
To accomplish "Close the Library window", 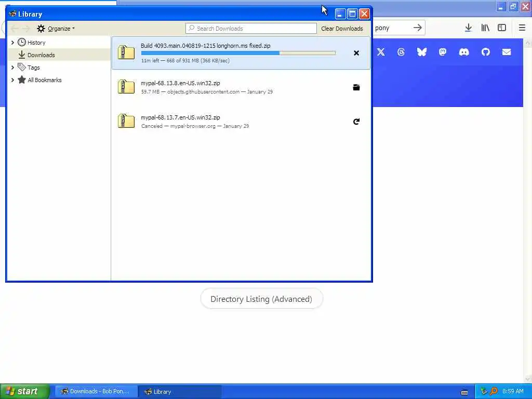I will 364,14.
